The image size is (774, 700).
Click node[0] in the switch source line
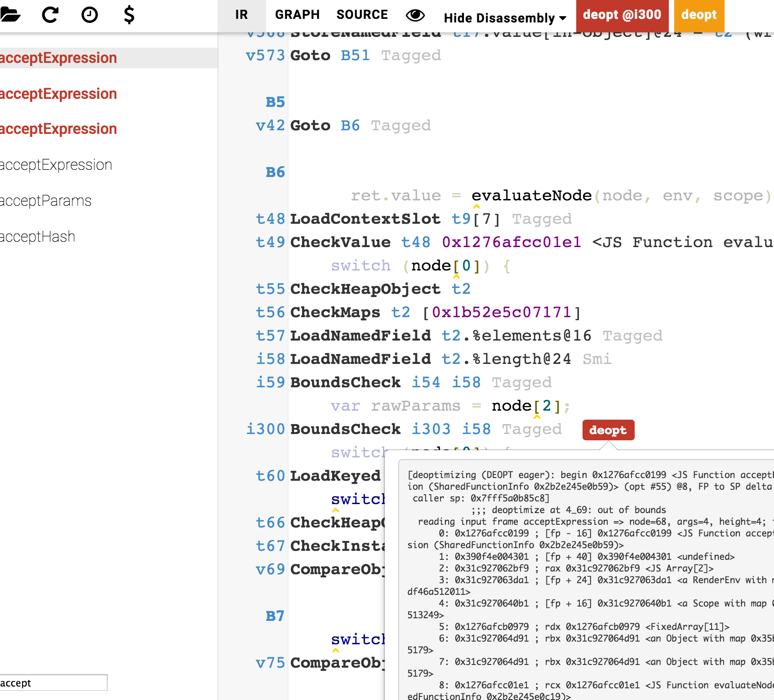click(446, 266)
